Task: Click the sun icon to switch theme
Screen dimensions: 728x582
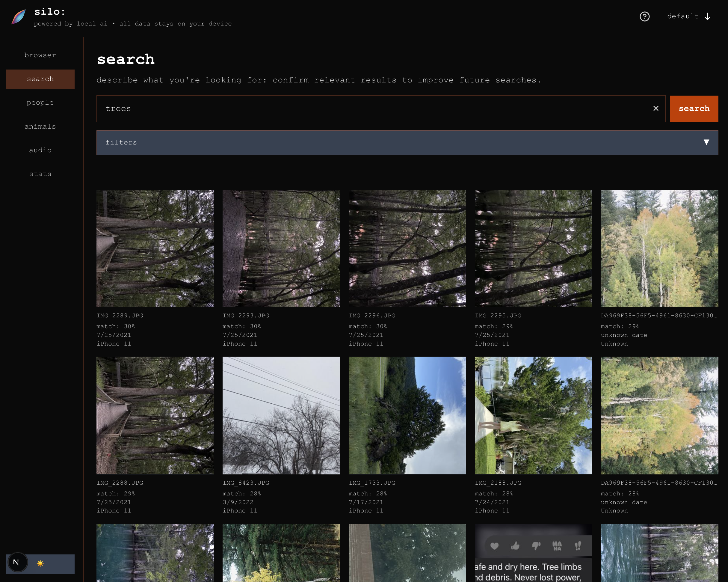Action: (40, 563)
